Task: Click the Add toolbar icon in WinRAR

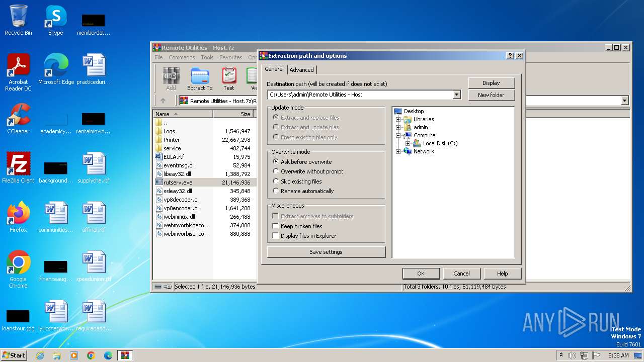Action: pos(171,79)
